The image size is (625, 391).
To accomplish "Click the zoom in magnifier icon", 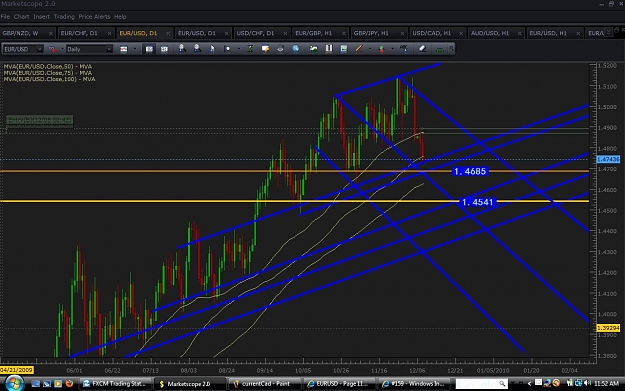I will tap(182, 49).
